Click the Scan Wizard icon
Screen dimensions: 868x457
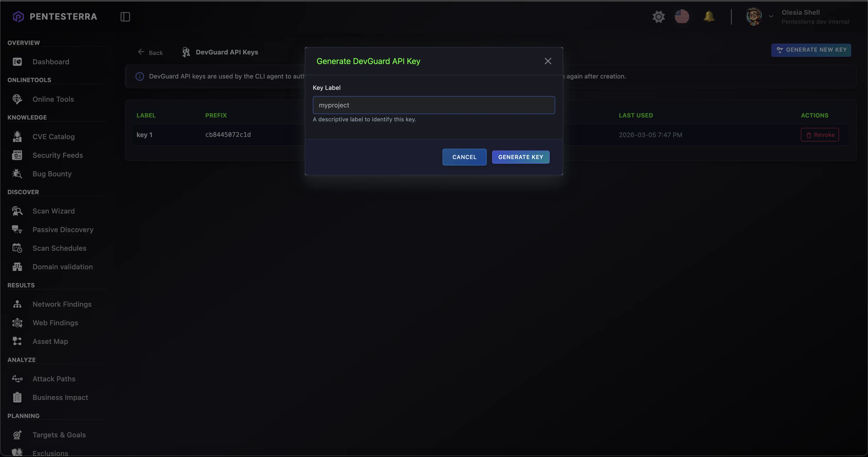pyautogui.click(x=17, y=211)
